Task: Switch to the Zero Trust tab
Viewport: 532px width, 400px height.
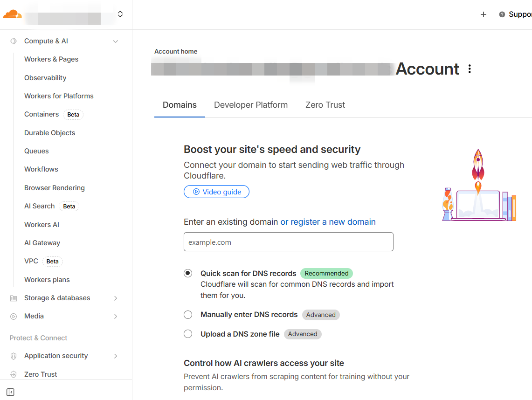Action: coord(325,105)
